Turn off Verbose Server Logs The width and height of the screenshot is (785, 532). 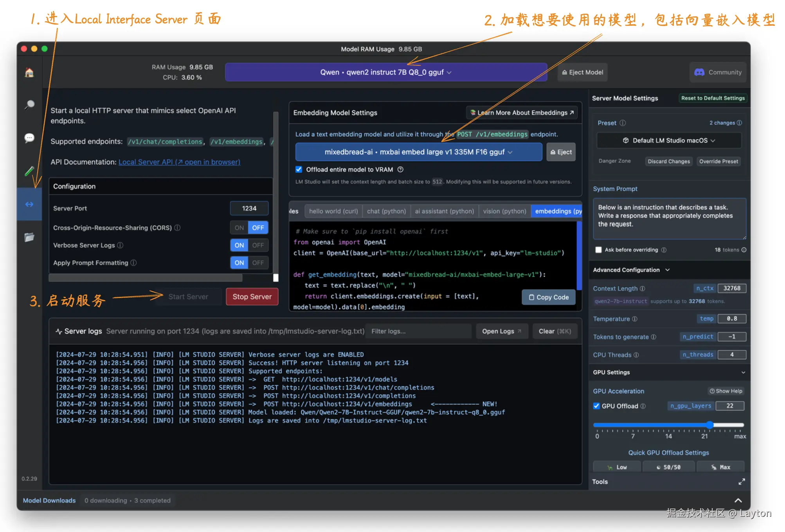click(258, 245)
